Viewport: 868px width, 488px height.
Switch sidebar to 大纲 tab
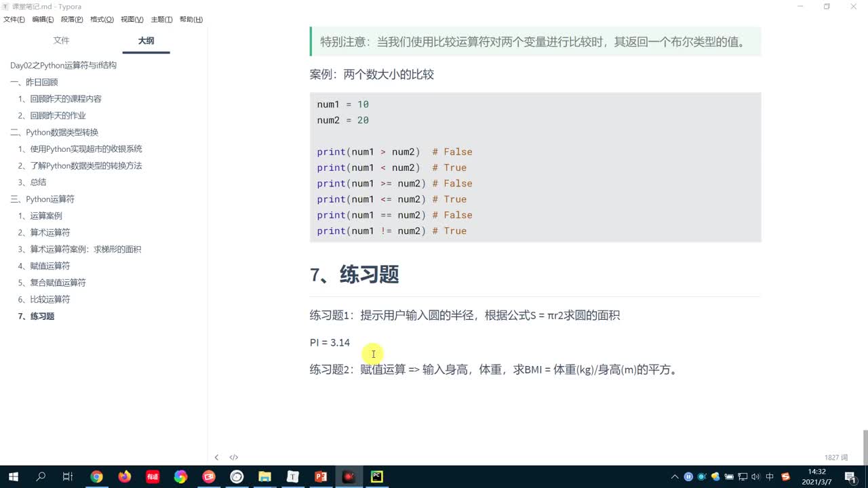(x=146, y=41)
